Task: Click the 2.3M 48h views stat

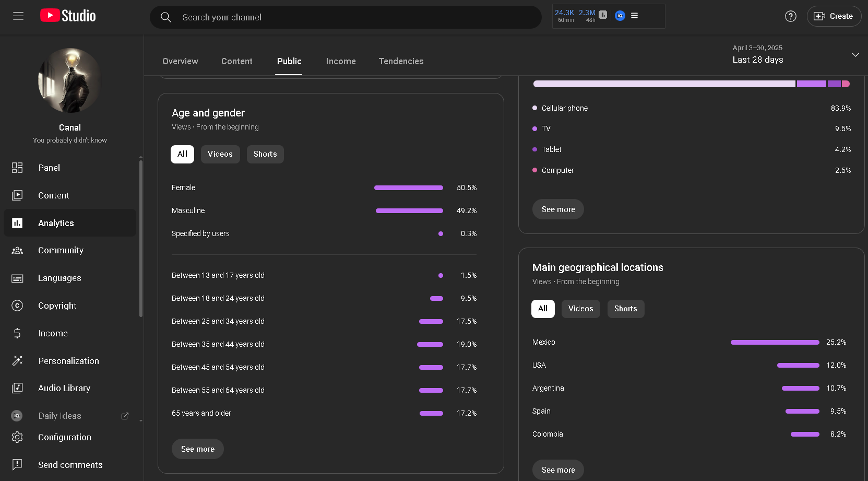Action: coord(587,16)
